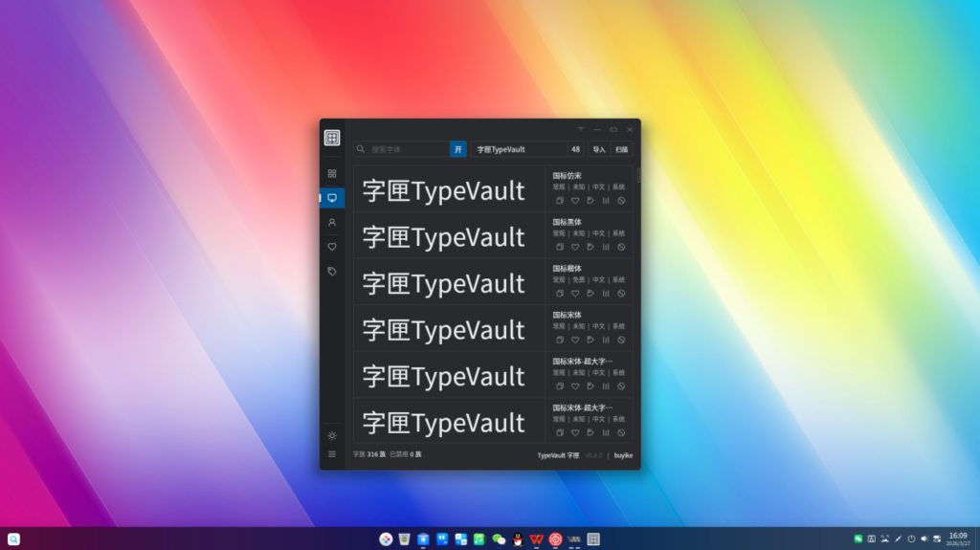Viewport: 980px width, 550px height.
Task: Click the 扫描 scan button
Action: tap(621, 149)
